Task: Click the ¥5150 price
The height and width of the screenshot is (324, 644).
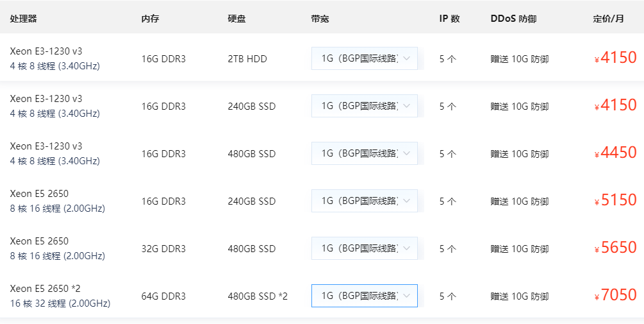Action: coord(615,200)
